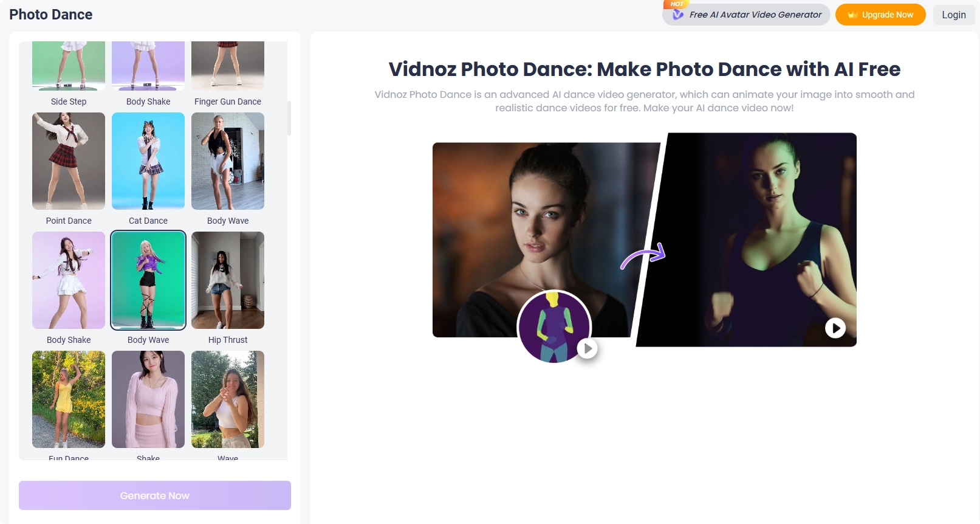Pick the Body Shake template with pink background
The width and height of the screenshot is (980, 524).
click(69, 280)
